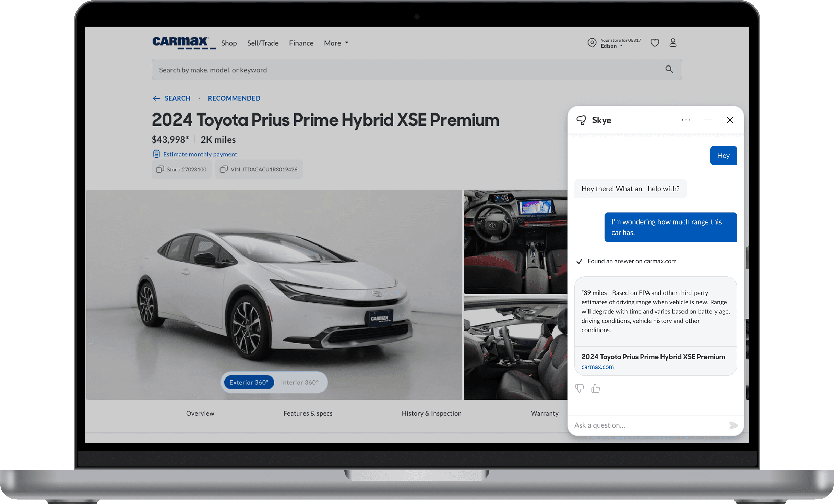
Task: Select the History & Inspection tab
Action: click(x=431, y=412)
